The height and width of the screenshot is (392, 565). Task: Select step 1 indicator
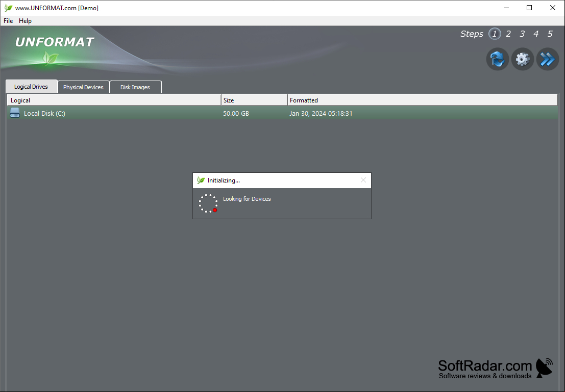click(495, 34)
